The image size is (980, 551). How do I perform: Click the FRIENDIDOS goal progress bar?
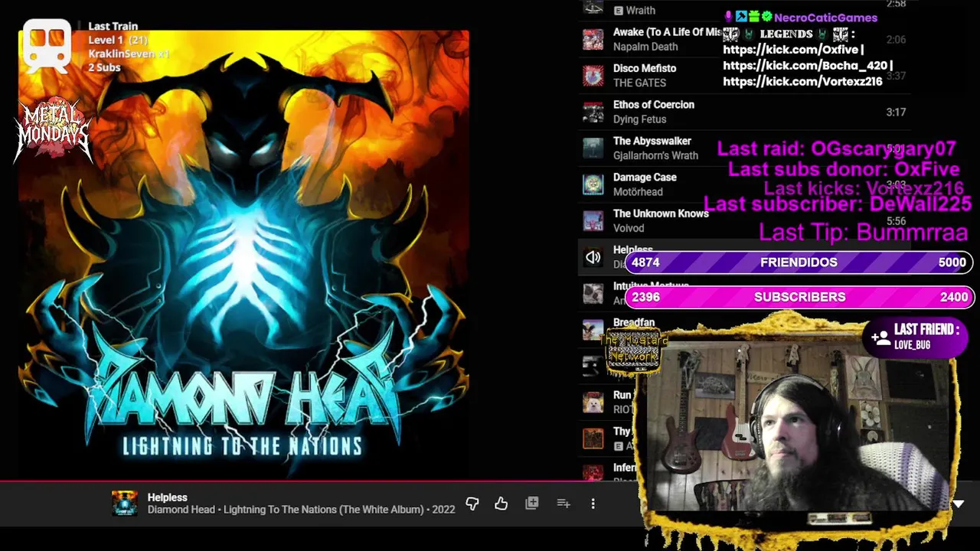click(x=799, y=262)
